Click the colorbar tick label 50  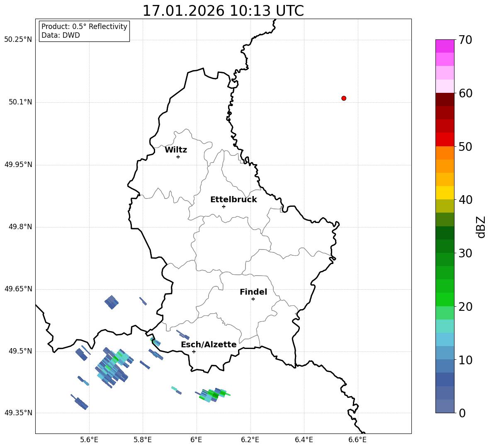(x=466, y=147)
